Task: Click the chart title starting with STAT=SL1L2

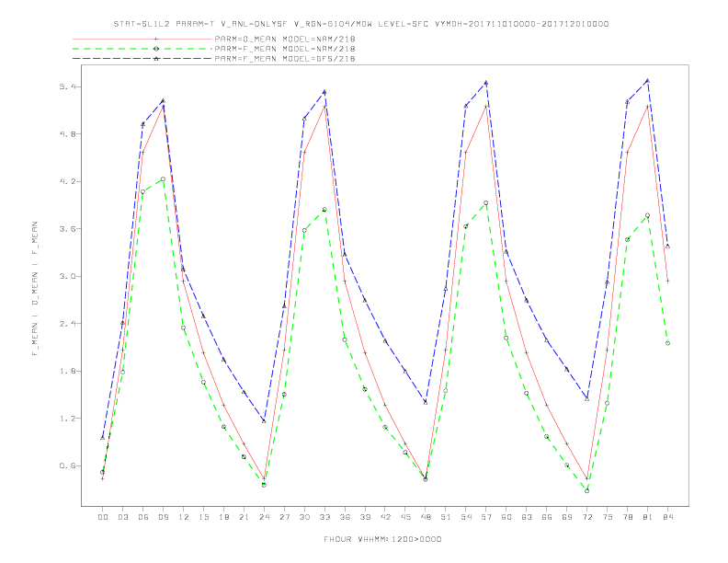Action: point(360,24)
